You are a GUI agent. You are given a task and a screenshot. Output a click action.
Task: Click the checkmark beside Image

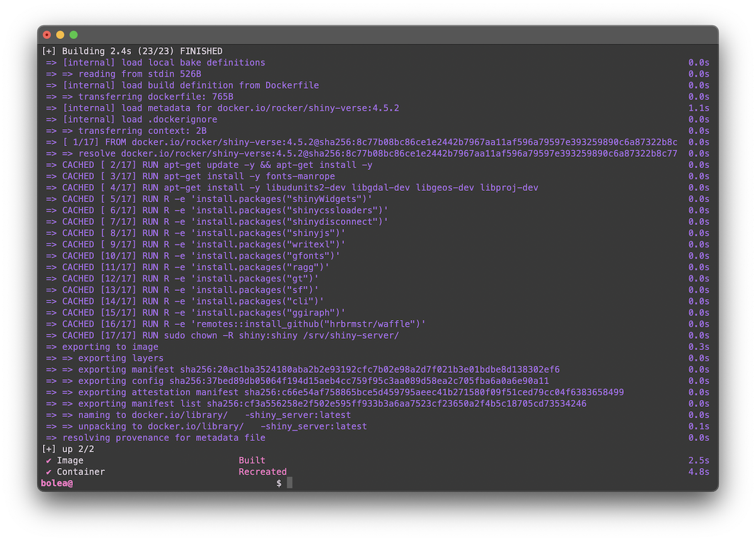point(49,460)
